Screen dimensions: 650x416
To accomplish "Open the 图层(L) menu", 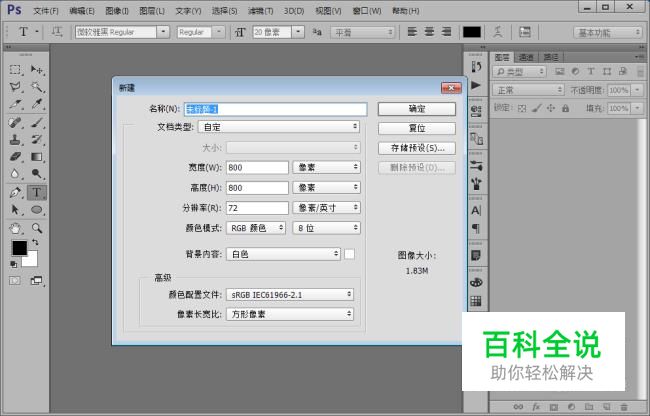I will (152, 11).
